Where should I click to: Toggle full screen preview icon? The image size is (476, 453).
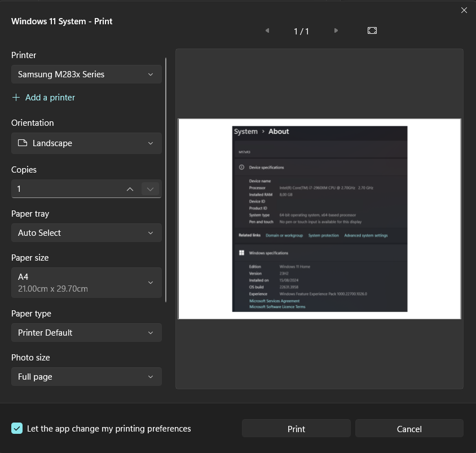372,30
